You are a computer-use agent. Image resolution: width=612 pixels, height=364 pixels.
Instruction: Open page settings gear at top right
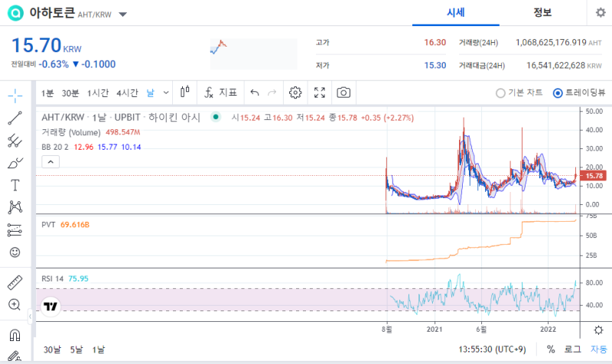601,12
